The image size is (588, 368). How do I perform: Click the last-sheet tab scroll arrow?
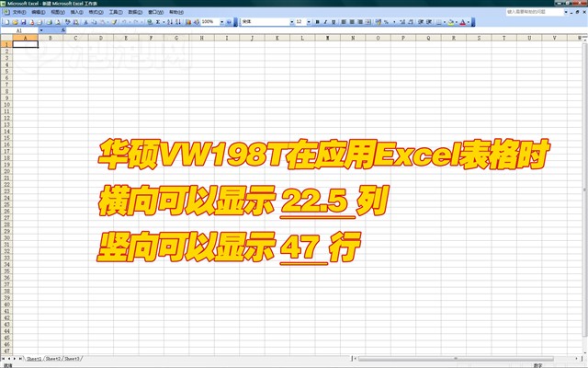(20, 359)
